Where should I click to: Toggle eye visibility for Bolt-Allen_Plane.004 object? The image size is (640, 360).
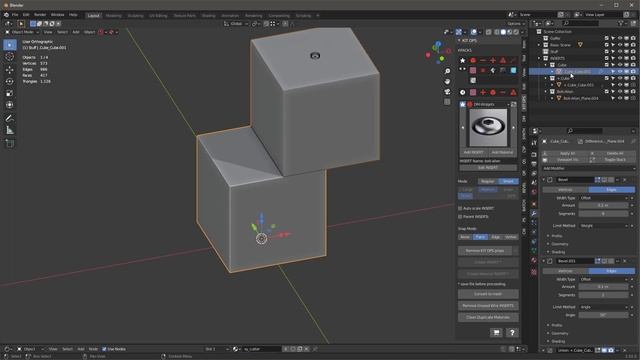(620, 98)
